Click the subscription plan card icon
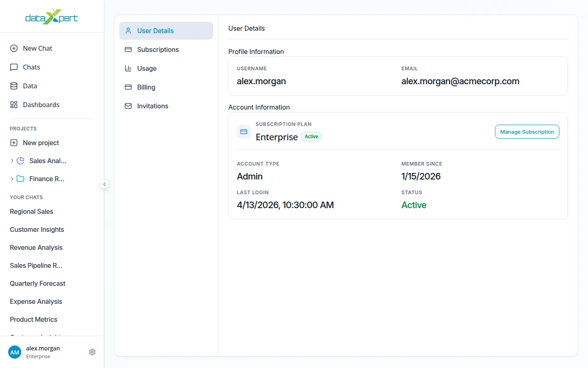588x368 pixels. (x=244, y=132)
